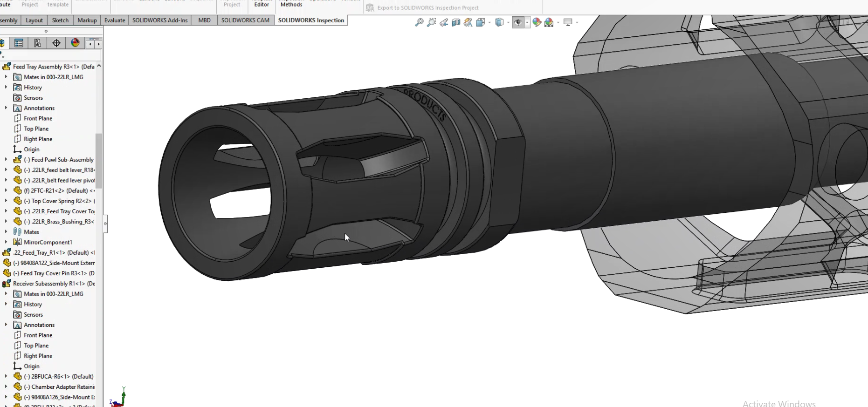Image resolution: width=868 pixels, height=407 pixels.
Task: Toggle the Hide/Show Items eye button
Action: coord(517,22)
